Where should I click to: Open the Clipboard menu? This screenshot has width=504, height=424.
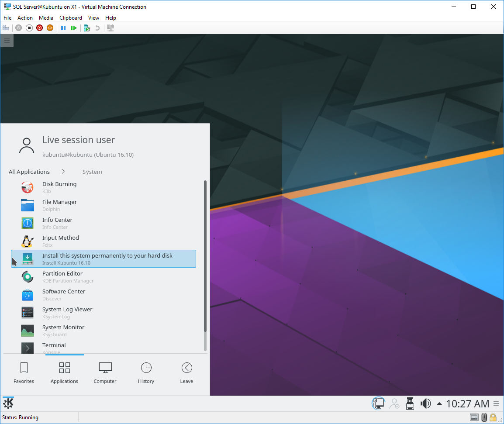(x=71, y=17)
